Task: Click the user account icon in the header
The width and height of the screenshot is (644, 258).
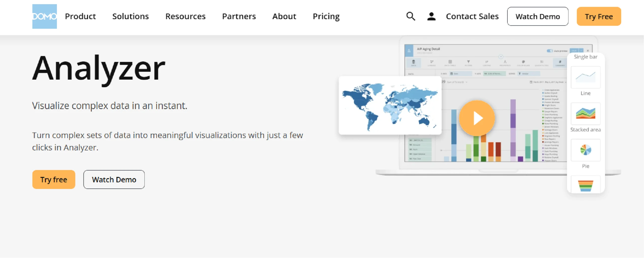Action: pos(431,16)
